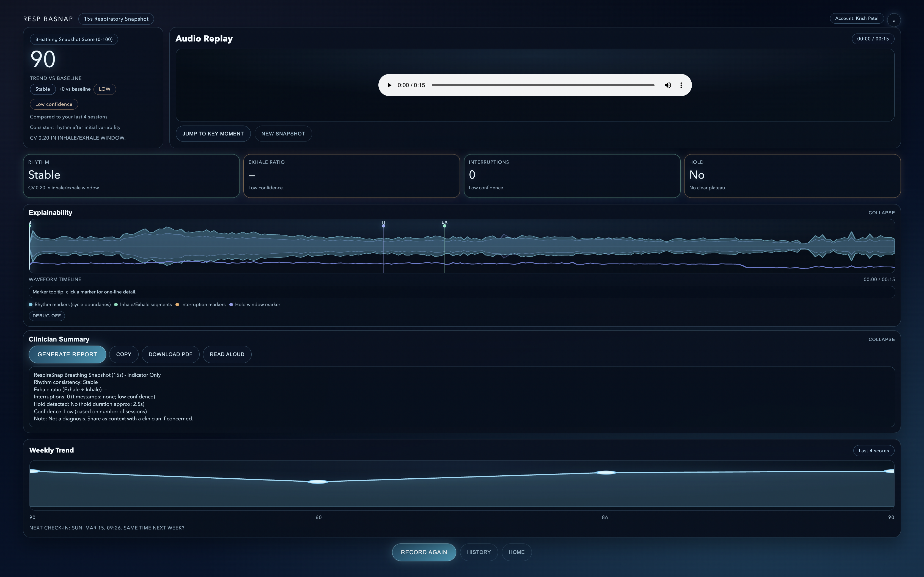Copy the clinician summary text
Viewport: 924px width, 577px height.
(x=123, y=354)
